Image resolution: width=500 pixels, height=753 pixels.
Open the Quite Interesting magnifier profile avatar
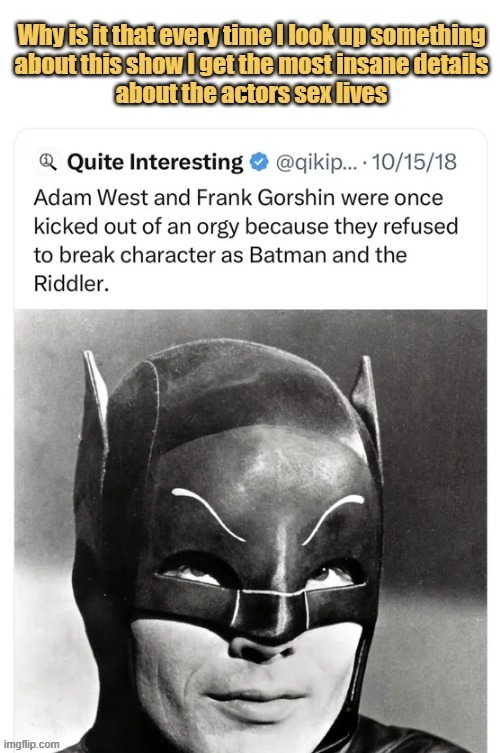pos(48,162)
